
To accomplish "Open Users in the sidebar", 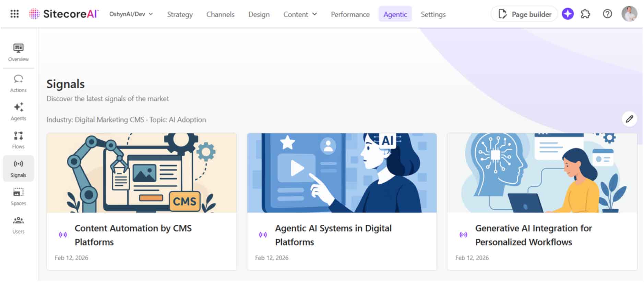I will (x=18, y=225).
